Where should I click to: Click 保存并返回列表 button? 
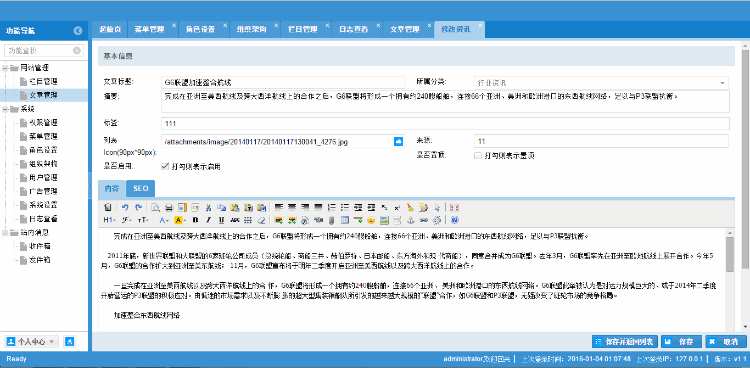(626, 342)
